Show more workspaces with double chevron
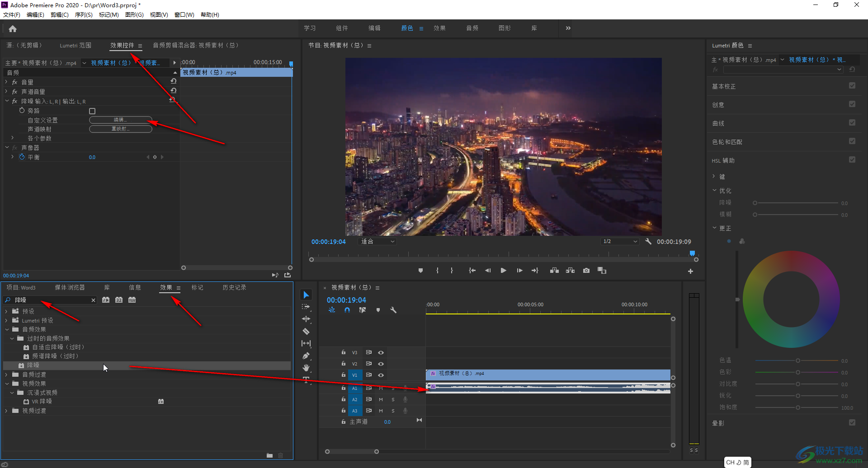 click(568, 28)
